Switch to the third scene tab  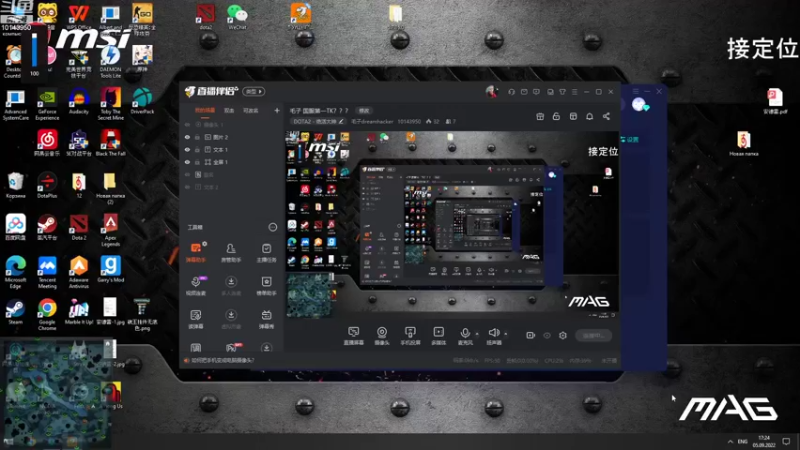[x=251, y=111]
